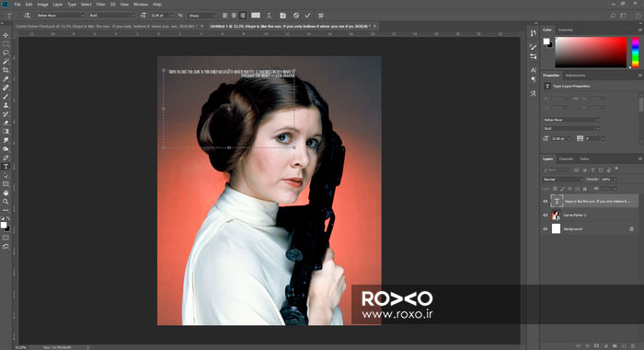Select the Blur tool
Screen dimensions: 644x350
coord(6,140)
